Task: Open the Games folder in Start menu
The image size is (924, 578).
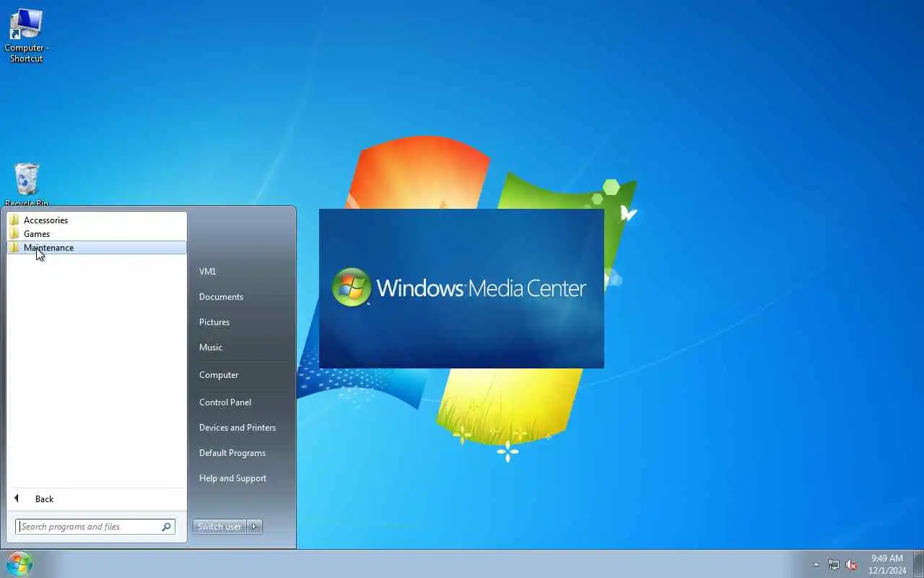Action: coord(96,233)
